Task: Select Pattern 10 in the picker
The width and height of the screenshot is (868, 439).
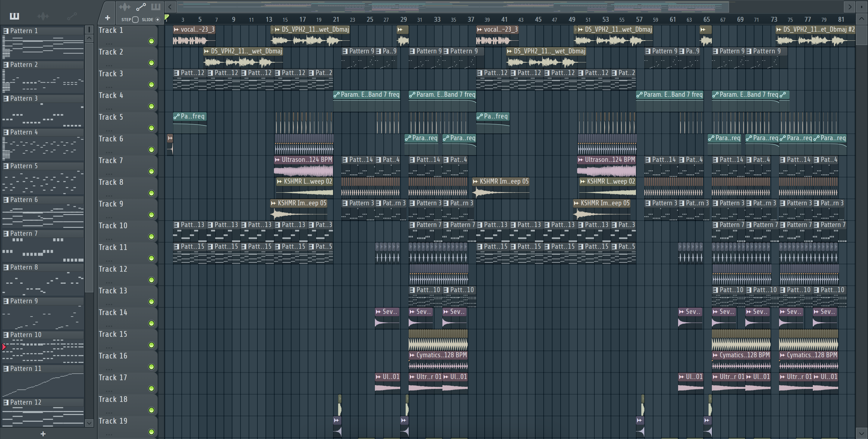Action: 43,335
